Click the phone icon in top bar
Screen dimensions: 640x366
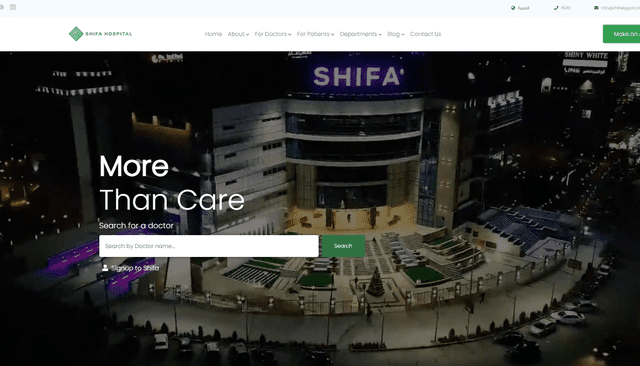[556, 8]
